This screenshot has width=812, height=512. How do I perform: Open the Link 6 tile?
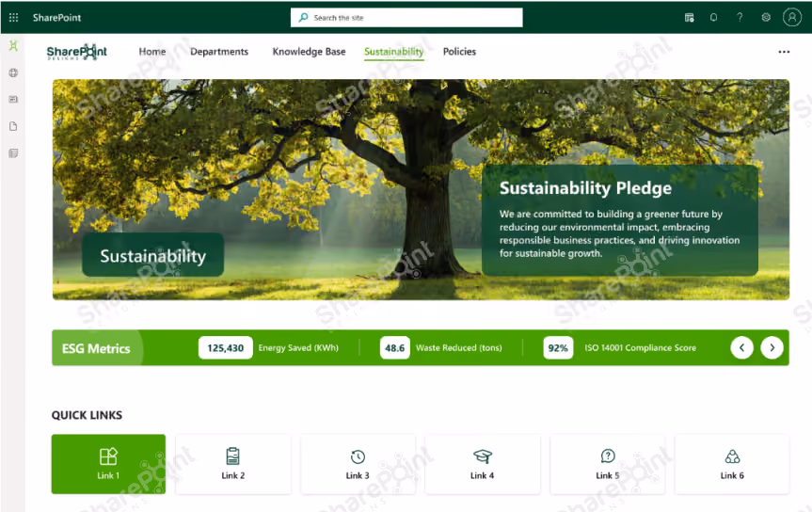click(732, 464)
